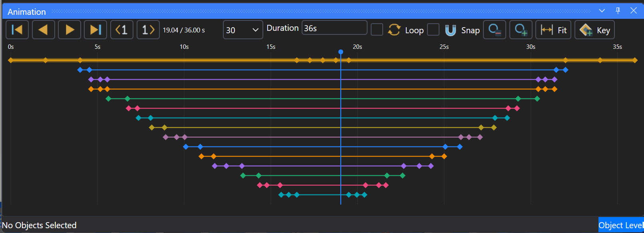Select the leftmost keyframe on the longest blue track
644x233 pixels.
pos(80,70)
